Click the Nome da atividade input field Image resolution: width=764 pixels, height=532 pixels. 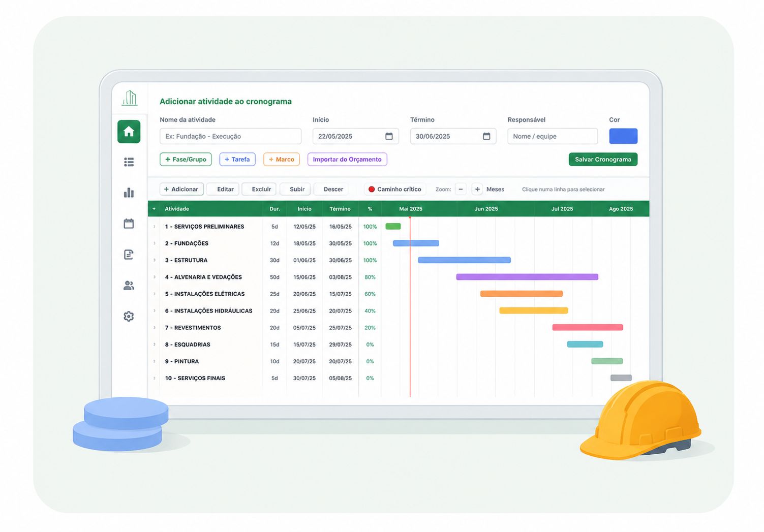230,136
